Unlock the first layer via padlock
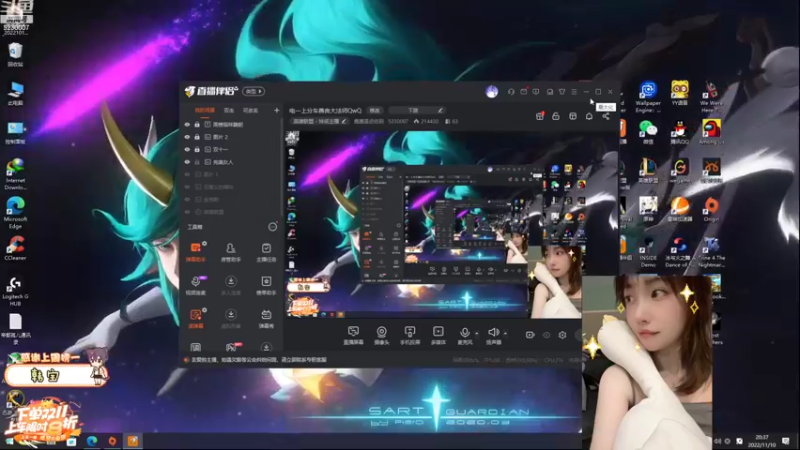 pos(197,124)
